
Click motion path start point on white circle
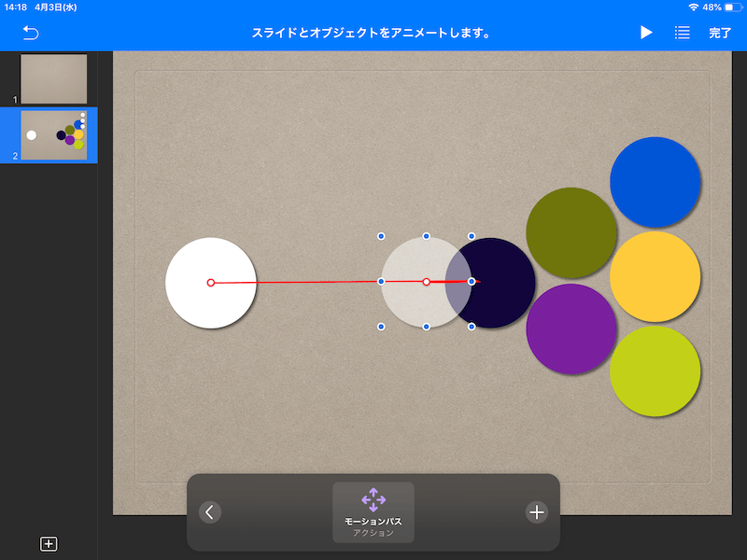tap(211, 283)
